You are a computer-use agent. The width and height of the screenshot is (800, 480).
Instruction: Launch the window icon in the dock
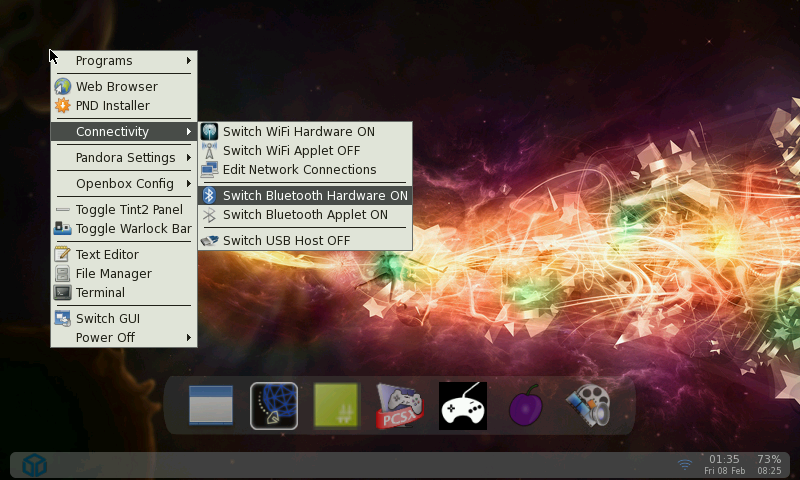point(211,406)
